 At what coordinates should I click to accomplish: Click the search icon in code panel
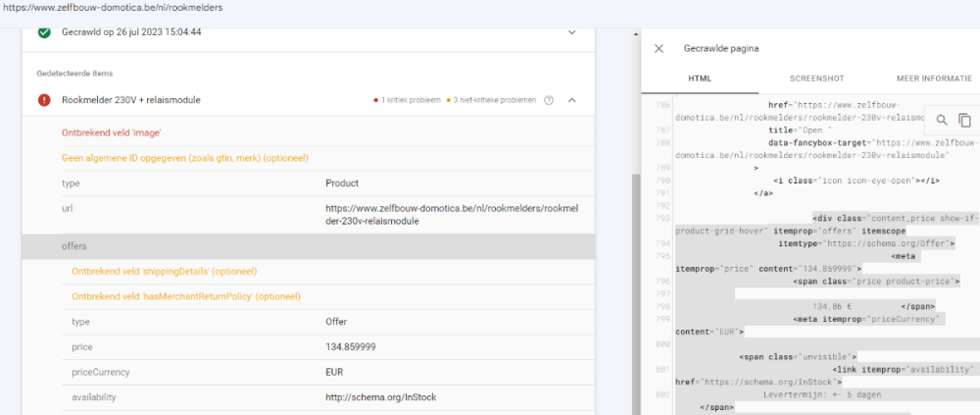click(x=942, y=120)
